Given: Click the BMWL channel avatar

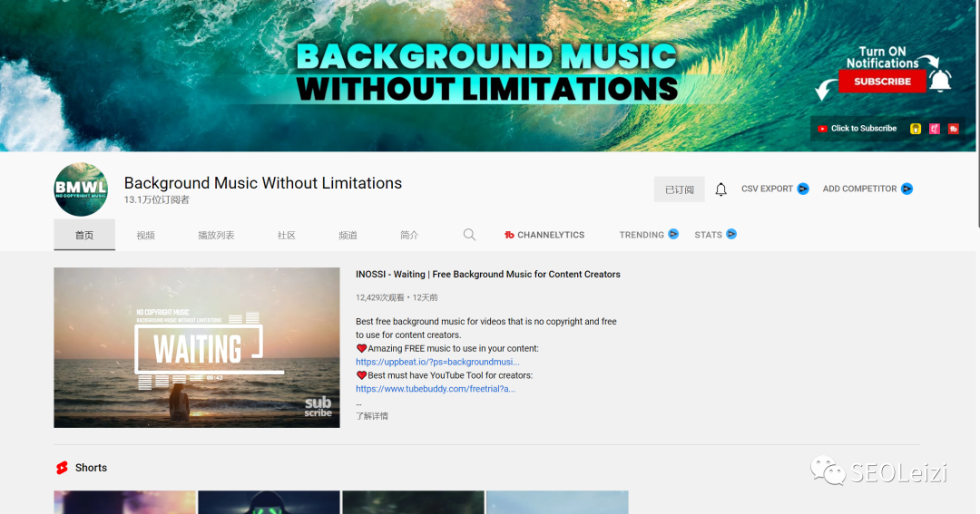Looking at the screenshot, I should [81, 189].
